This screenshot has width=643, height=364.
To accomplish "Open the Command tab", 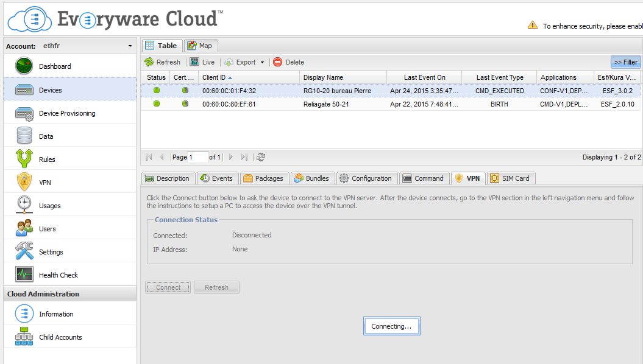I will 424,178.
